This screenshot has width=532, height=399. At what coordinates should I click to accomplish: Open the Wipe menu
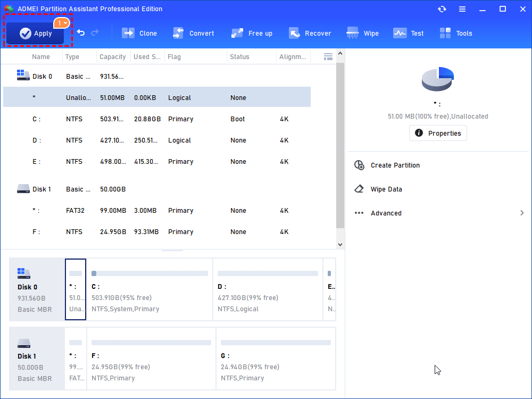362,33
